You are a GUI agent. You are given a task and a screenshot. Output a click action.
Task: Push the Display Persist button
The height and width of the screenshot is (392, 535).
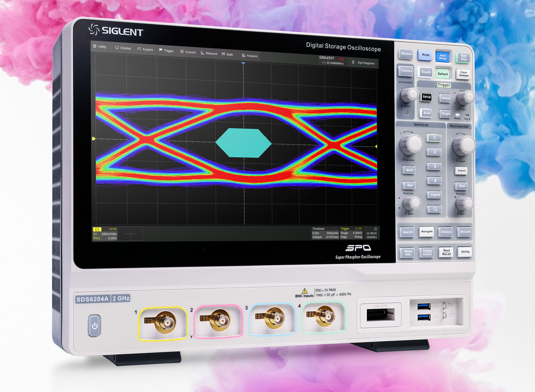click(x=427, y=252)
